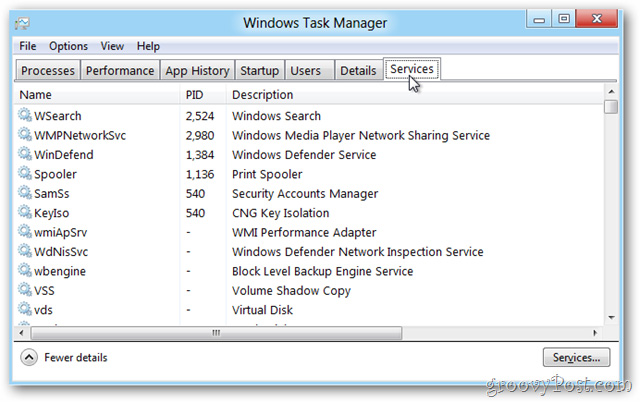Sort by the PID column header
Viewport: 640px width, 402px height.
click(x=203, y=95)
